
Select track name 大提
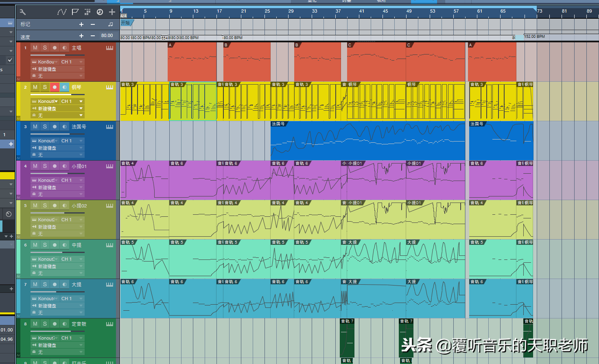tap(77, 285)
